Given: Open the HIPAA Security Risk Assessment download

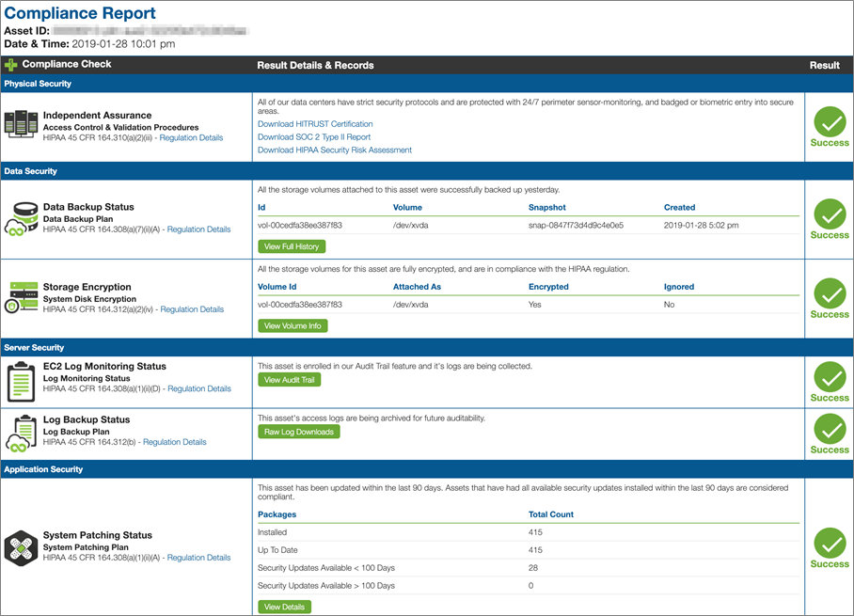Looking at the screenshot, I should point(334,150).
